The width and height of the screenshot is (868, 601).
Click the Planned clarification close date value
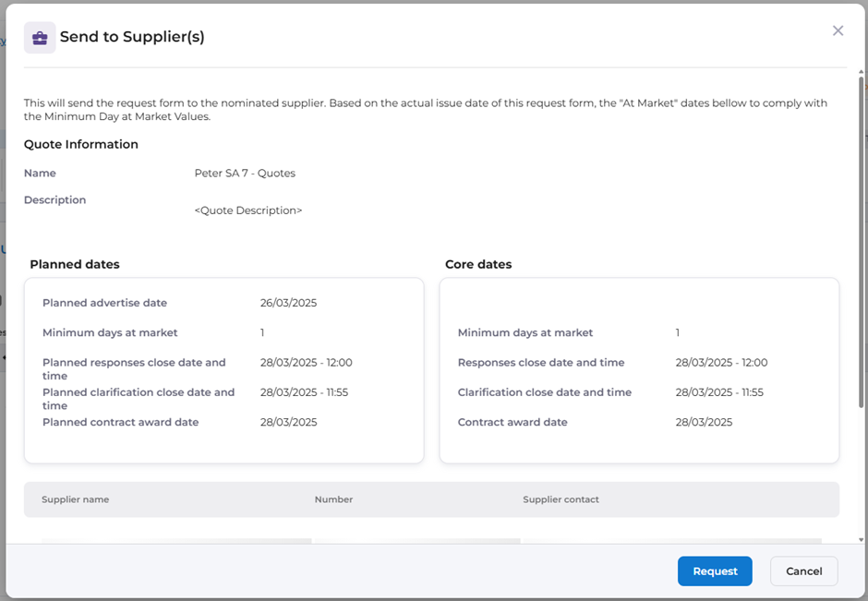[304, 392]
